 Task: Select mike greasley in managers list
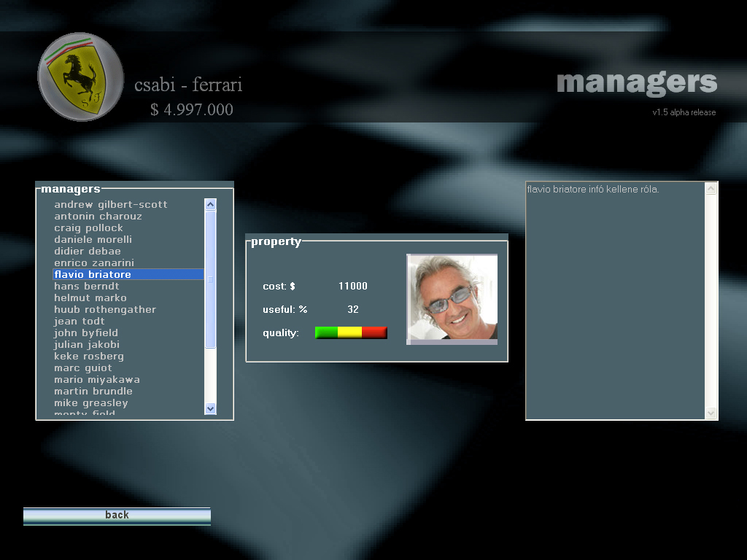pos(91,402)
